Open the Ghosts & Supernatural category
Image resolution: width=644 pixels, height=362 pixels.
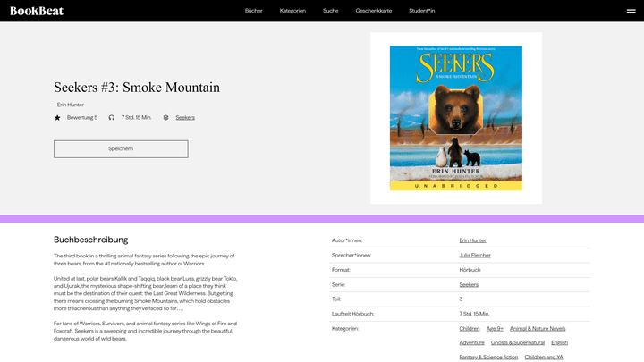click(x=517, y=342)
